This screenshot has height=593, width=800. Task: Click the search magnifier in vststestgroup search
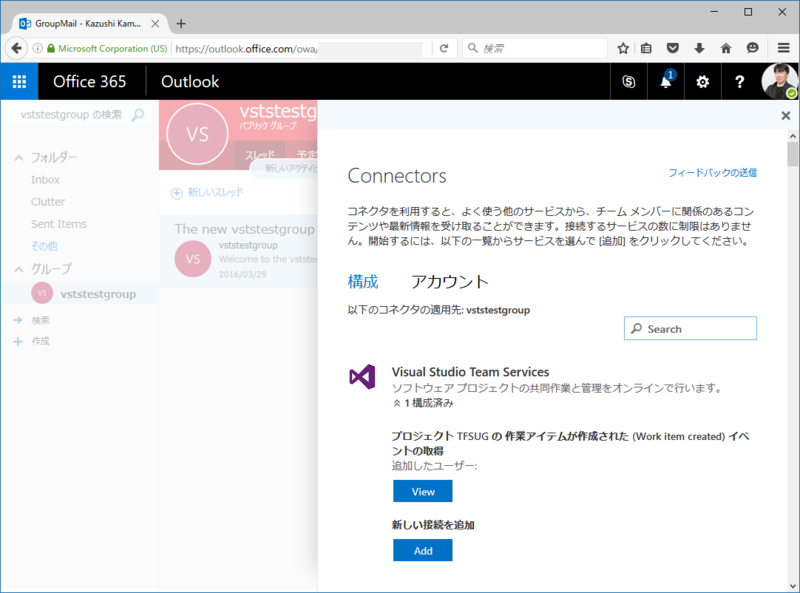(x=138, y=115)
